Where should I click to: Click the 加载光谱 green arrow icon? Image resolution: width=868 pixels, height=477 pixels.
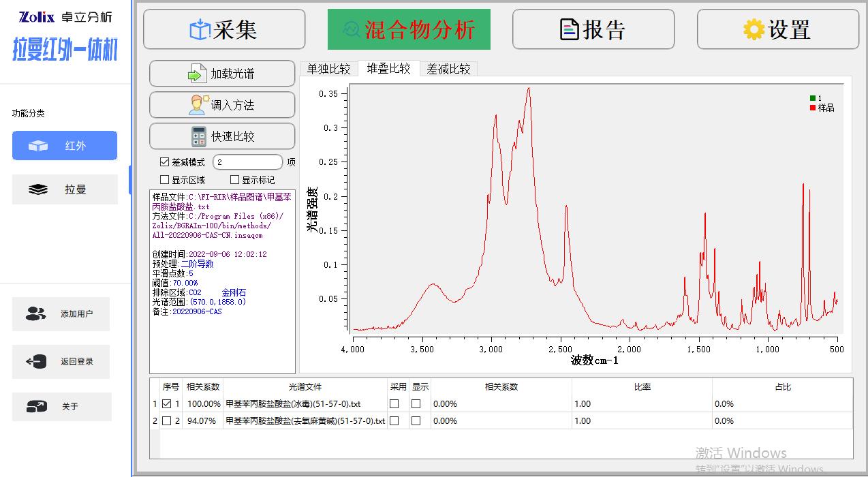click(197, 74)
